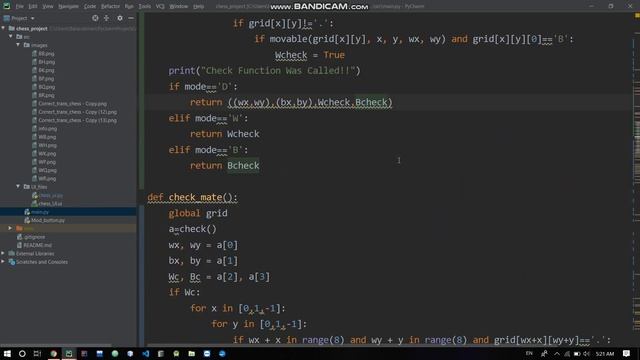Click the print "Check Function Was Called!!" line
640x360 pixels.
pyautogui.click(x=264, y=71)
